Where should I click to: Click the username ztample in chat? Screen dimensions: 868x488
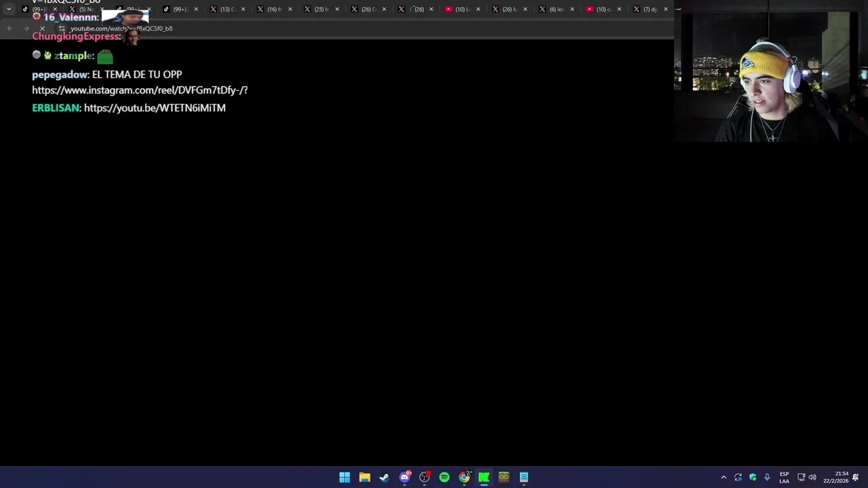[73, 56]
